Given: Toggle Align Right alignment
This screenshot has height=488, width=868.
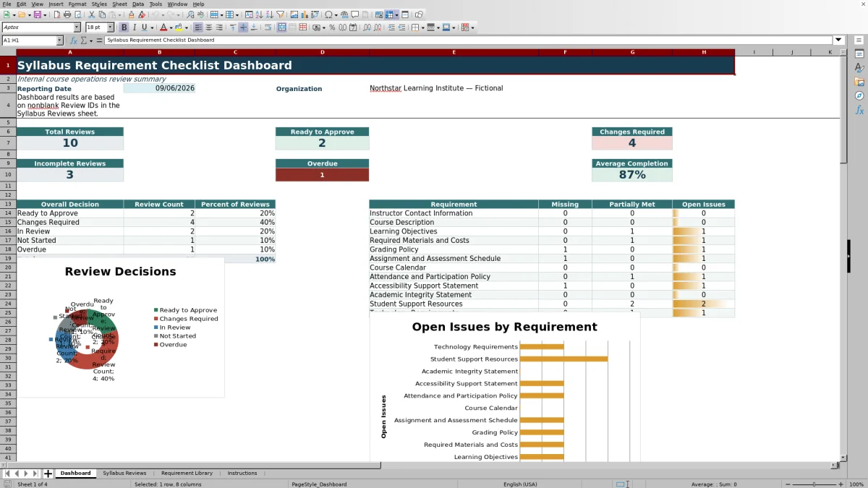Looking at the screenshot, I should pos(219,27).
